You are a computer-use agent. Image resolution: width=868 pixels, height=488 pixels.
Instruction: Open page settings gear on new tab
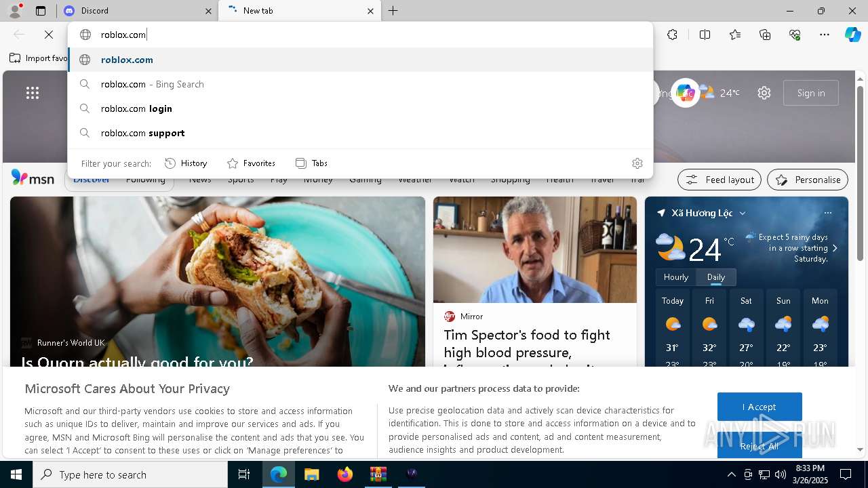764,93
